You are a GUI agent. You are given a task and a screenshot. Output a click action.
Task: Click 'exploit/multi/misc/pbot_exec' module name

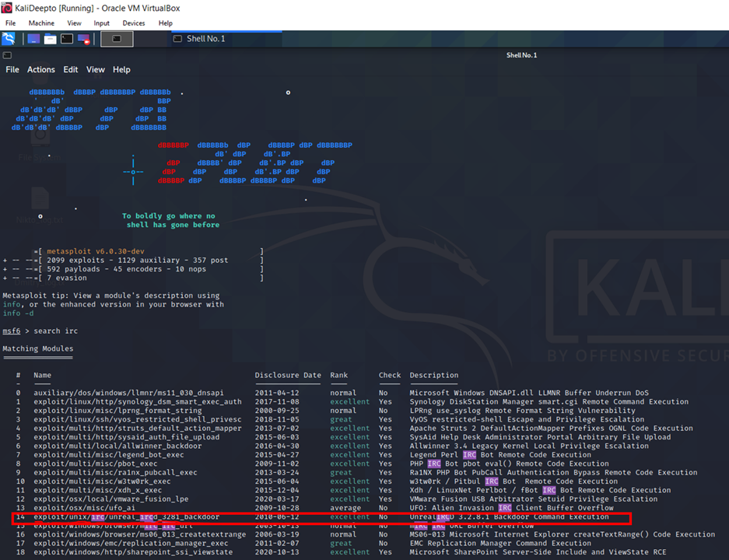pos(96,464)
